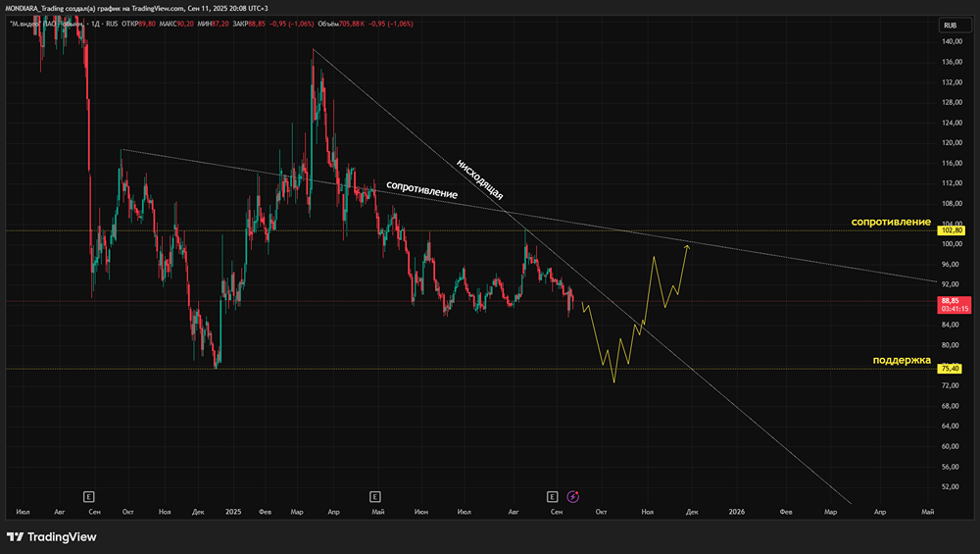Image resolution: width=980 pixels, height=554 pixels.
Task: Select the white 'нисходящая' trendline label
Action: tap(479, 179)
